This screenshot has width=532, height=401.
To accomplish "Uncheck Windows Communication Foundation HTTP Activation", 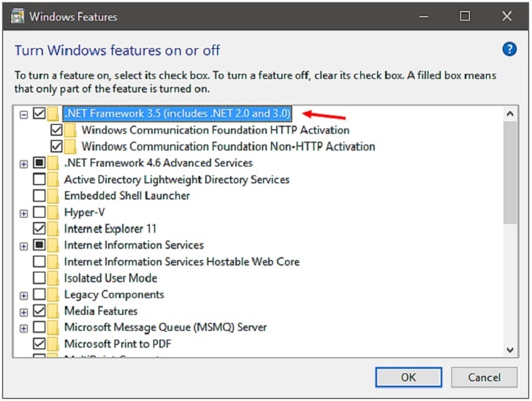I will pos(56,130).
